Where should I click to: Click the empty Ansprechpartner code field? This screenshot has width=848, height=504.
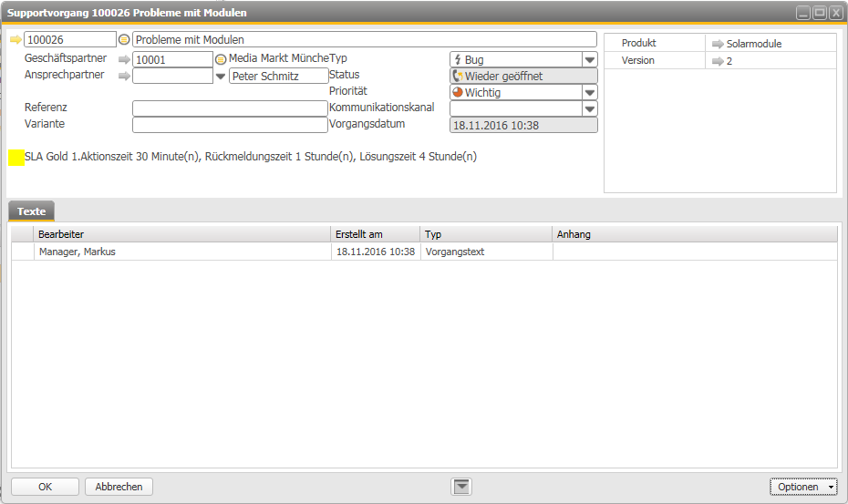(x=172, y=76)
